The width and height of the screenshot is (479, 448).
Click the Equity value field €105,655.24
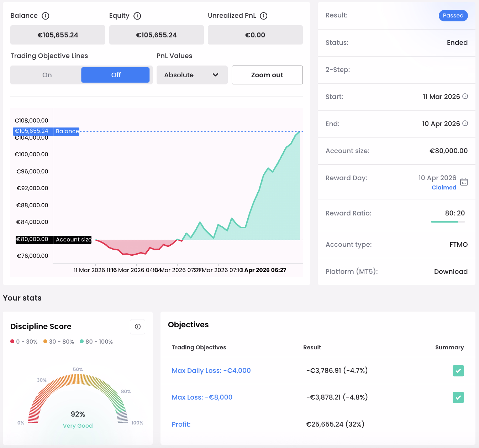157,35
